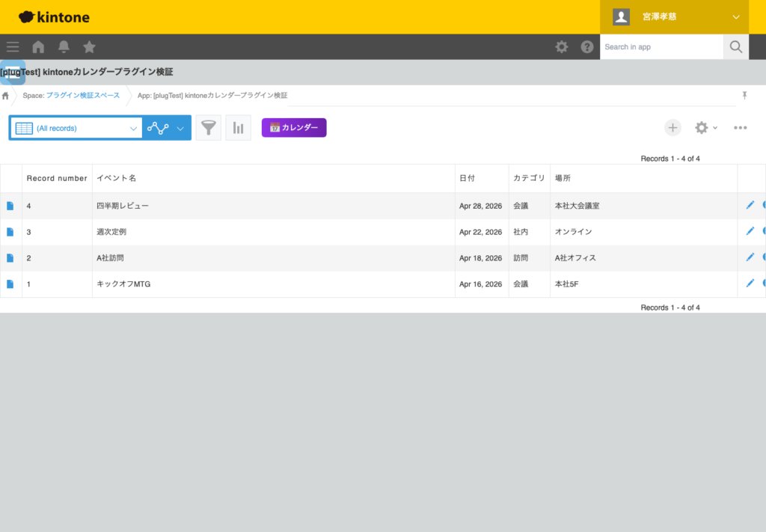Image resolution: width=766 pixels, height=532 pixels.
Task: Click the help question mark icon
Action: click(x=587, y=47)
